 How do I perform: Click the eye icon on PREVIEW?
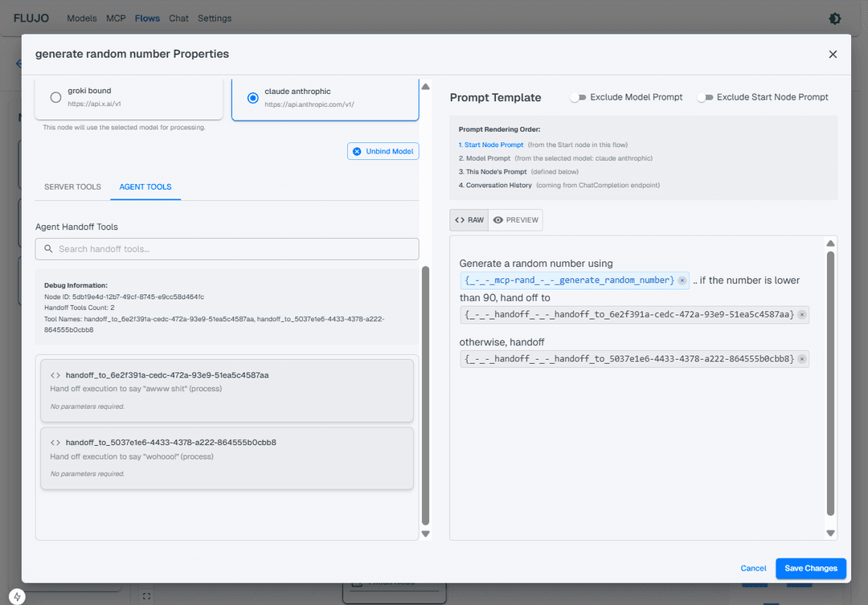(498, 220)
